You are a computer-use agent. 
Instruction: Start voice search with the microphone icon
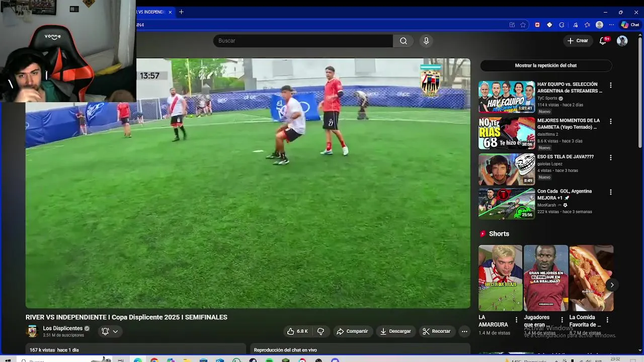pos(426,41)
